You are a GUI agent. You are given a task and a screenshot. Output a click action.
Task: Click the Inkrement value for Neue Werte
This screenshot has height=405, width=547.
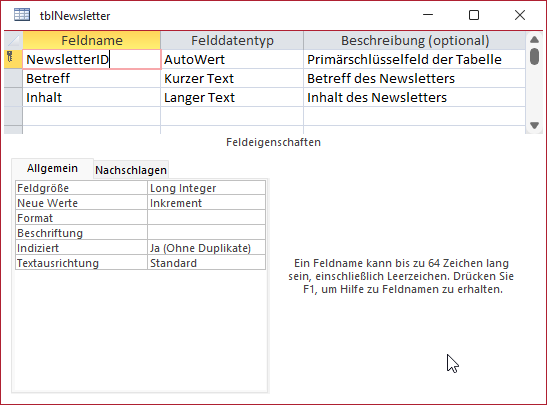coord(207,203)
